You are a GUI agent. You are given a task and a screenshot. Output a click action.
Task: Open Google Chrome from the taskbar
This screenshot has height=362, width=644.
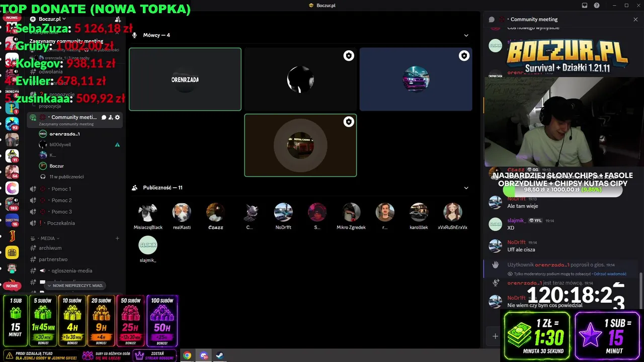tap(187, 355)
